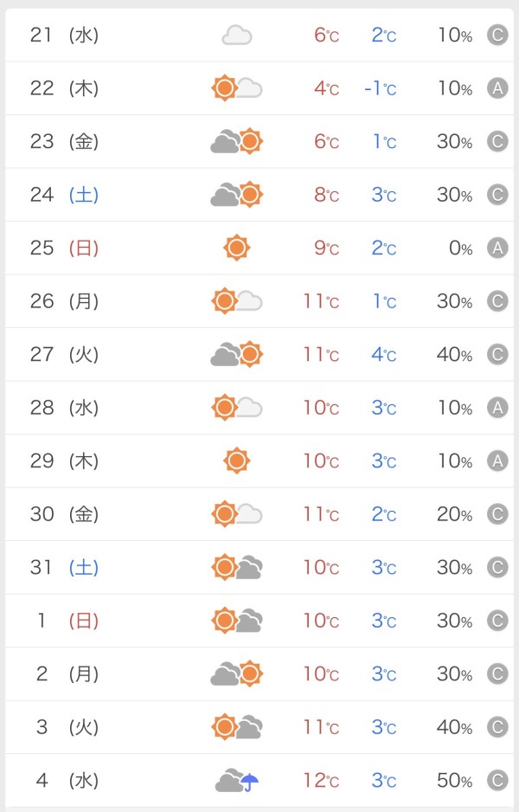Click the cloudy weather icon for day 21

coord(236,35)
